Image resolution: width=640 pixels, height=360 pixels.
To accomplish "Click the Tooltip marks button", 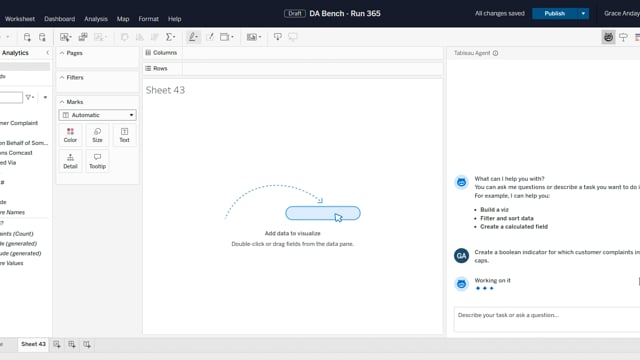I will click(x=97, y=161).
